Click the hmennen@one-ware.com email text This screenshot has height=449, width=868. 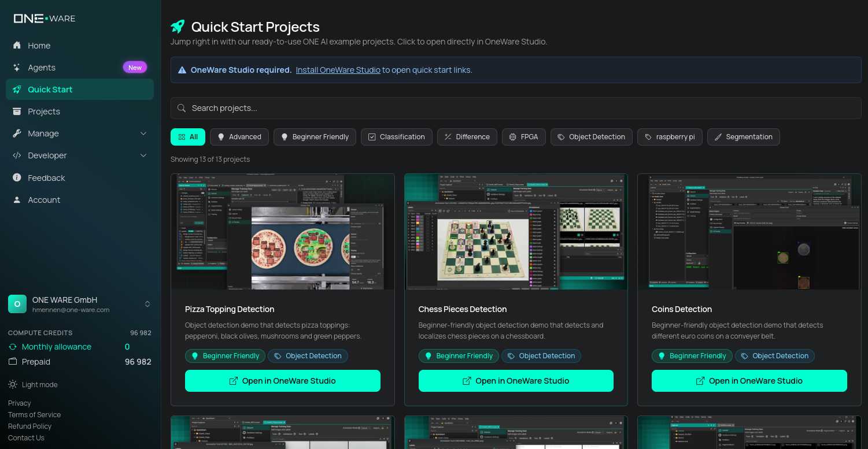(x=71, y=310)
